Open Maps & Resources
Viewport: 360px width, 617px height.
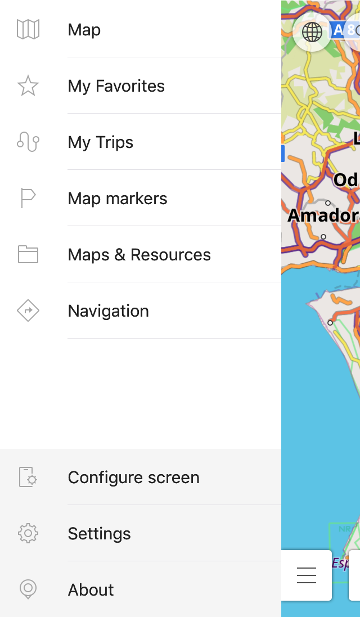click(140, 255)
